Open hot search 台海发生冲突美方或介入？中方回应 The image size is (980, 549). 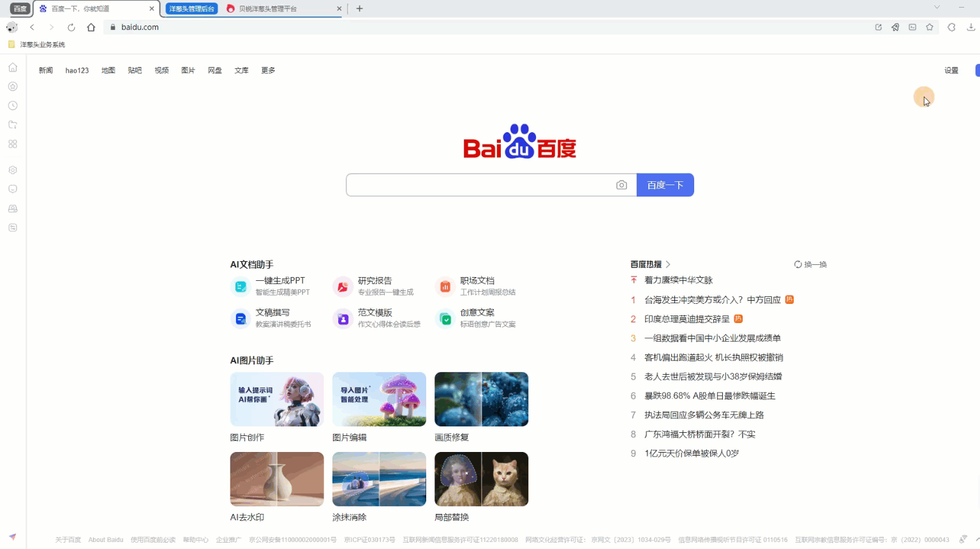point(713,300)
